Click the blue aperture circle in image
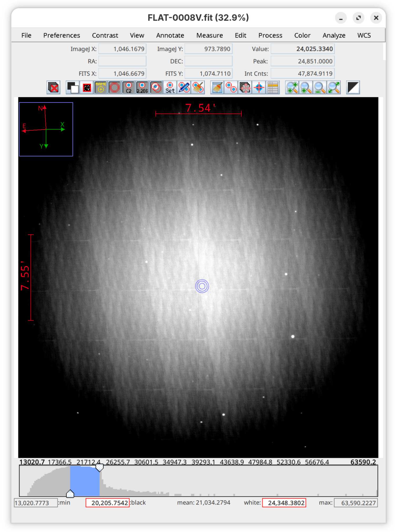 [x=202, y=286]
